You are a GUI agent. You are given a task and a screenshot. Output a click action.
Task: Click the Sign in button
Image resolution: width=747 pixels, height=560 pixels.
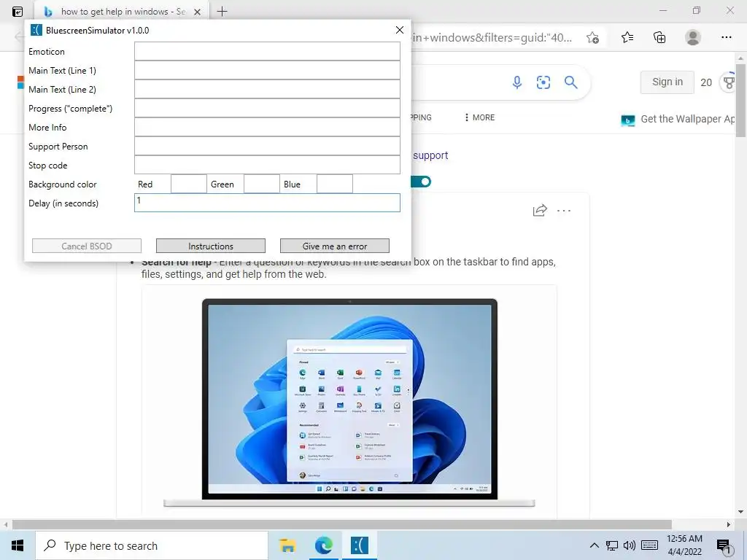[667, 82]
